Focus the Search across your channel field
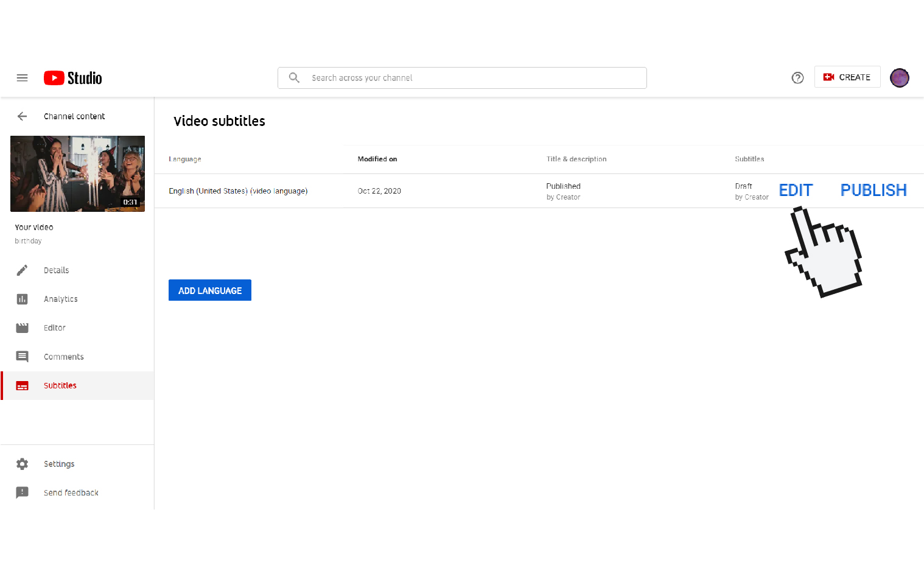Image resolution: width=924 pixels, height=571 pixels. tap(462, 78)
